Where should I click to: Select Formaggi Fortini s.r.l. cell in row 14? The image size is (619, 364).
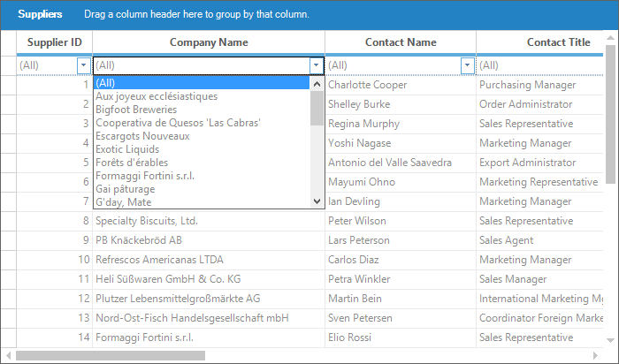pos(209,337)
